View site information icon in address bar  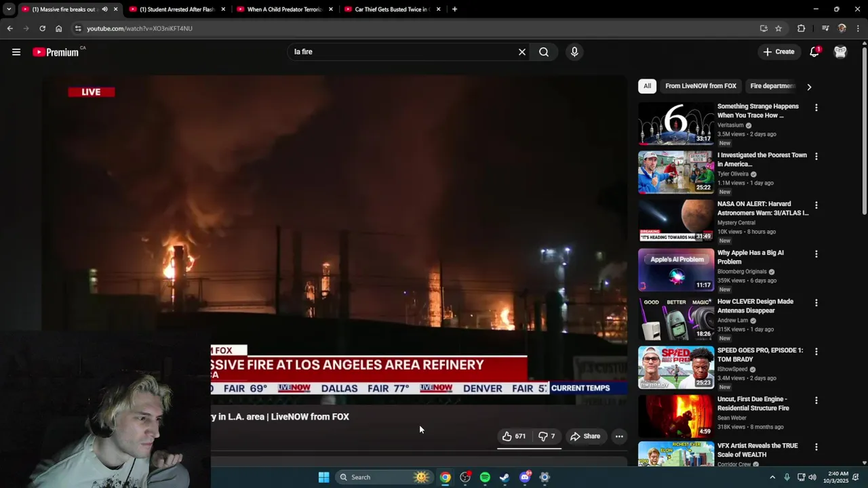[78, 28]
